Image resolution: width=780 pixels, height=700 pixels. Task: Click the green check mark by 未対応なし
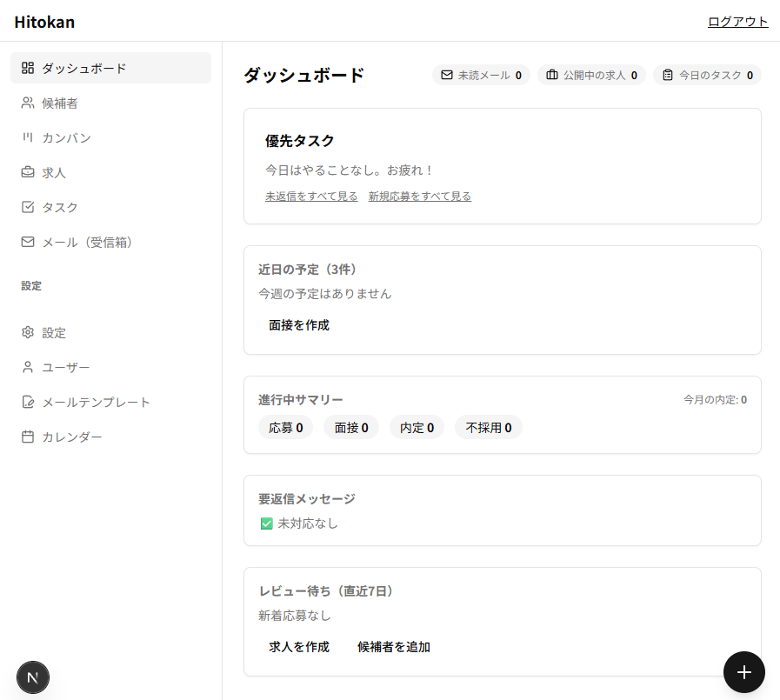coord(267,523)
